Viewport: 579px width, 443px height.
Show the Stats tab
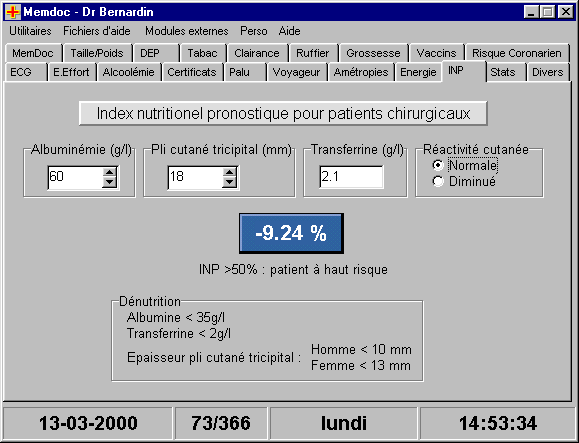[503, 72]
